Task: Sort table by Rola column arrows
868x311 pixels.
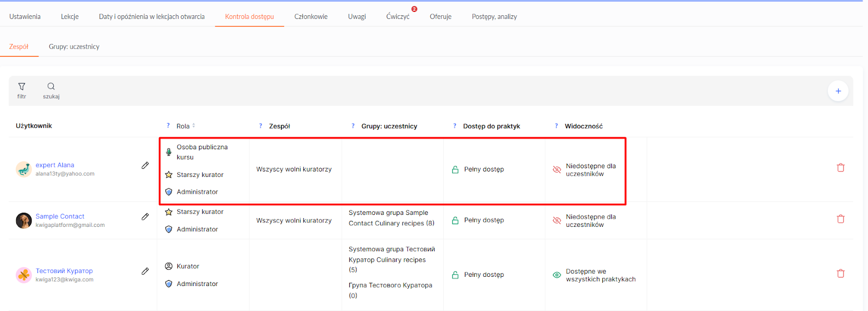Action: (x=194, y=125)
